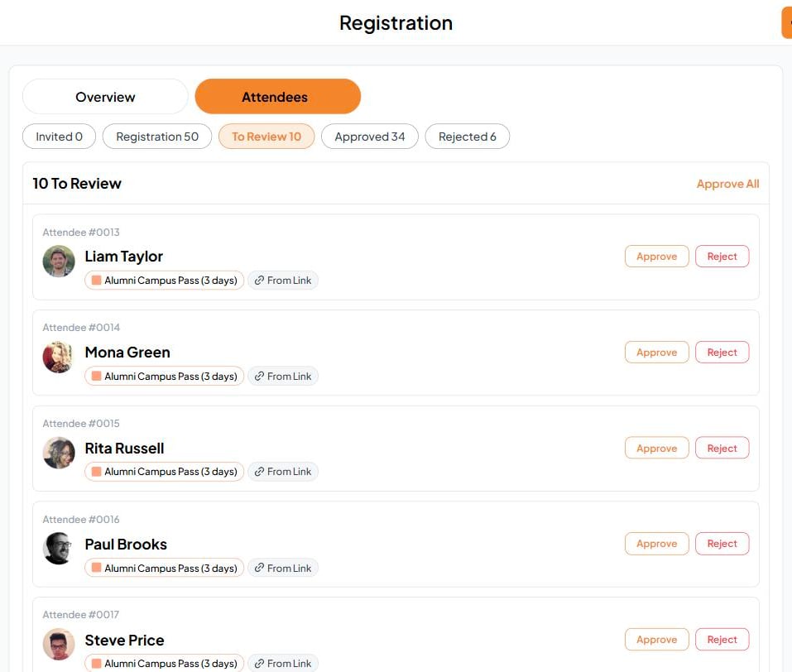Click Mona Green's avatar photo
Image resolution: width=792 pixels, height=672 pixels.
tap(59, 357)
